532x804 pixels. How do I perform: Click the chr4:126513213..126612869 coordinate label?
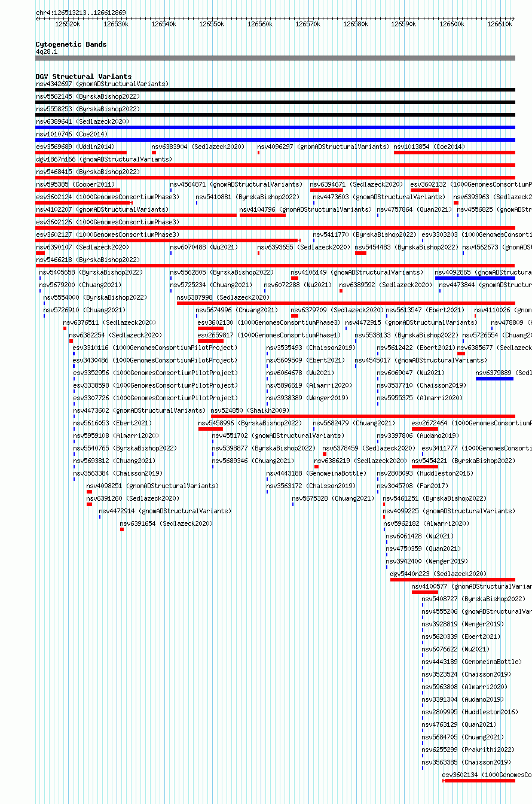[81, 13]
